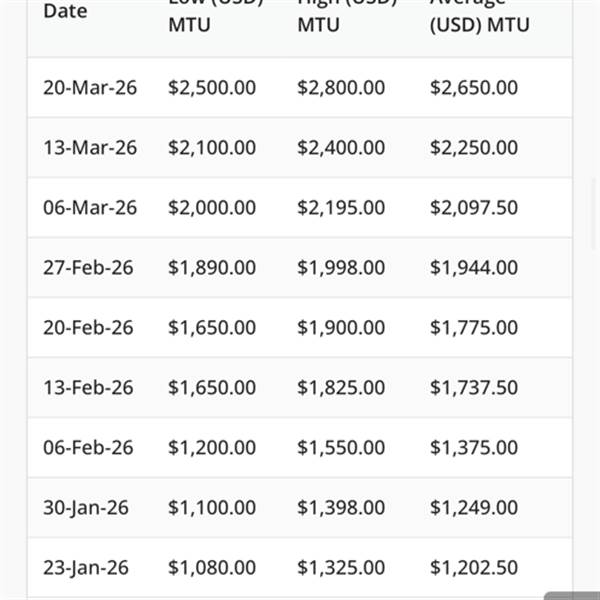
Task: Click the $1,775.00 average price cell
Action: pyautogui.click(x=474, y=328)
